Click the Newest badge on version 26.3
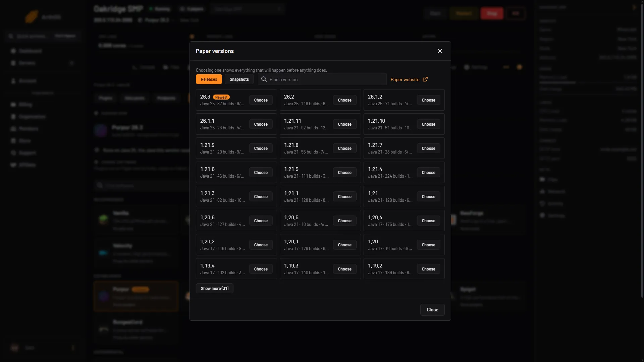Screen dimensions: 644x362 [x=221, y=97]
